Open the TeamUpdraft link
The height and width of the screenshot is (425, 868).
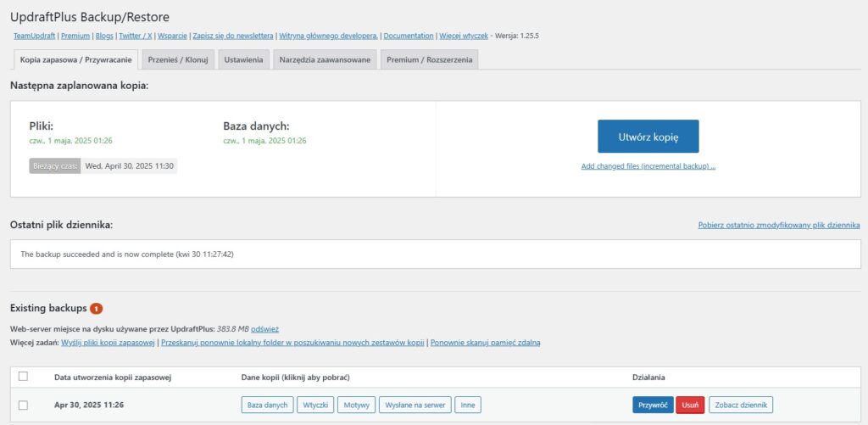[34, 36]
